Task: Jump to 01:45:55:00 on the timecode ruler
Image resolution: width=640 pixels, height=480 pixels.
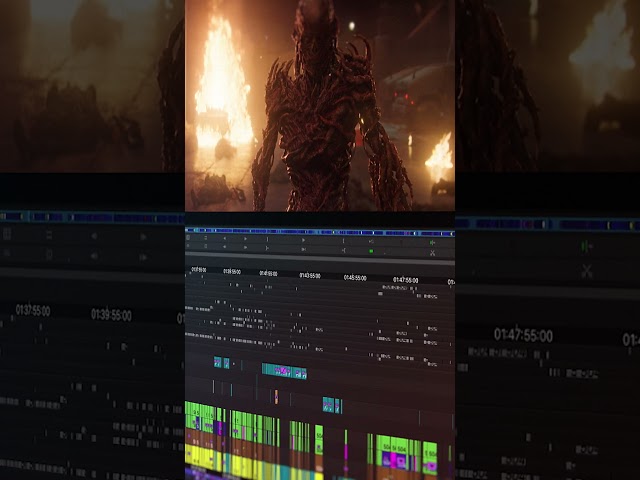Action: (x=355, y=278)
